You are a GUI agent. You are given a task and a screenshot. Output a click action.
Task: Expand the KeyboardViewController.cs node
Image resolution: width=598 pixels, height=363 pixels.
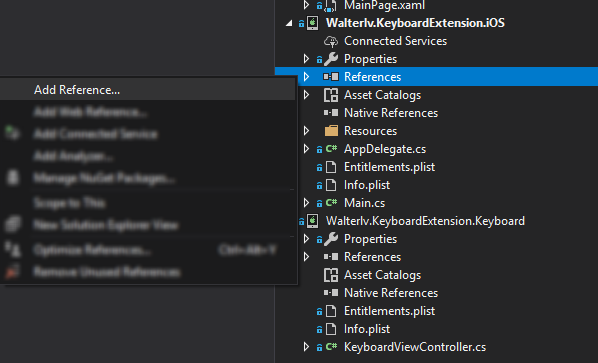click(306, 347)
